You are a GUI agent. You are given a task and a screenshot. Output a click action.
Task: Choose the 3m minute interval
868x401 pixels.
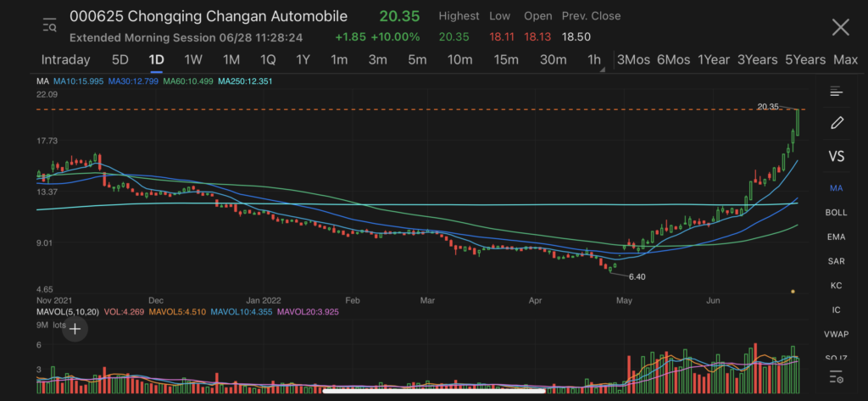[x=377, y=60]
